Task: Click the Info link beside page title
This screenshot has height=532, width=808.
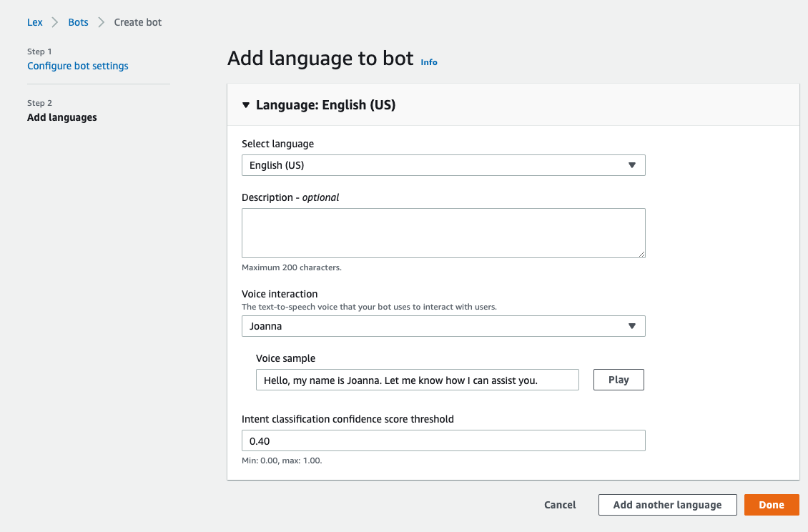Action: click(x=429, y=62)
